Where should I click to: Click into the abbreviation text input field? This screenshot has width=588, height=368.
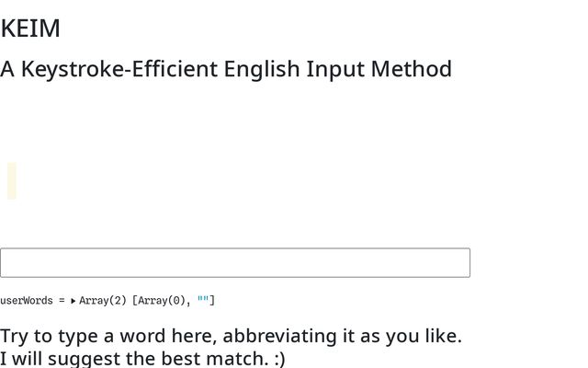point(235,263)
